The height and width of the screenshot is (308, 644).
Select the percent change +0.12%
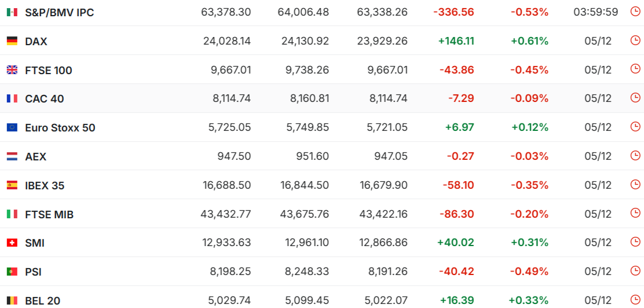coord(530,128)
